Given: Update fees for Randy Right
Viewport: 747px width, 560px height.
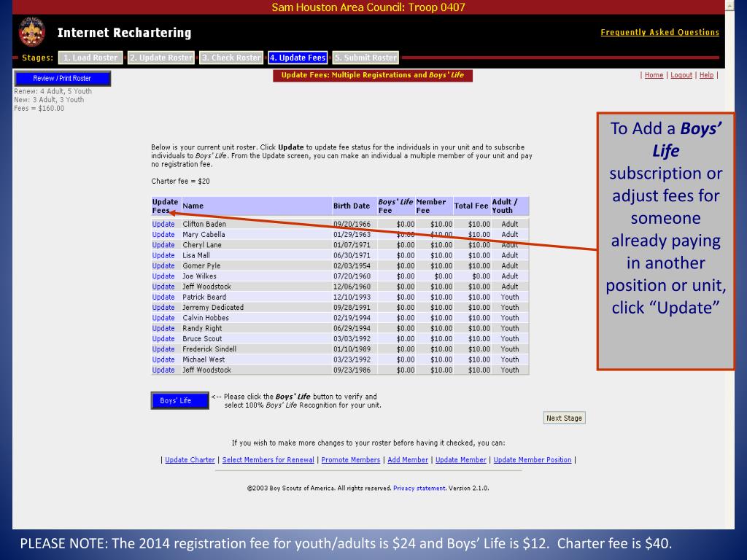Looking at the screenshot, I should [163, 329].
